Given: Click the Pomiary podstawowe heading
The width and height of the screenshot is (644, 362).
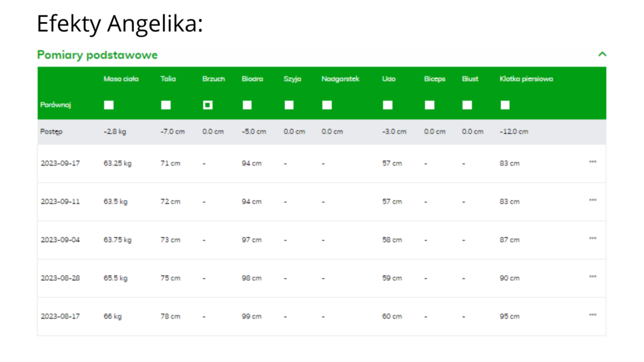Looking at the screenshot, I should pos(97,55).
